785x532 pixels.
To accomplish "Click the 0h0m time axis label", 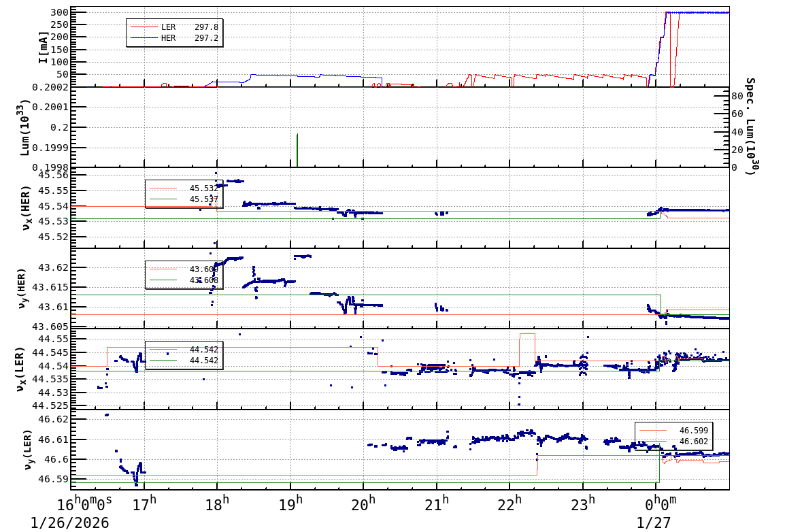I will (x=661, y=505).
